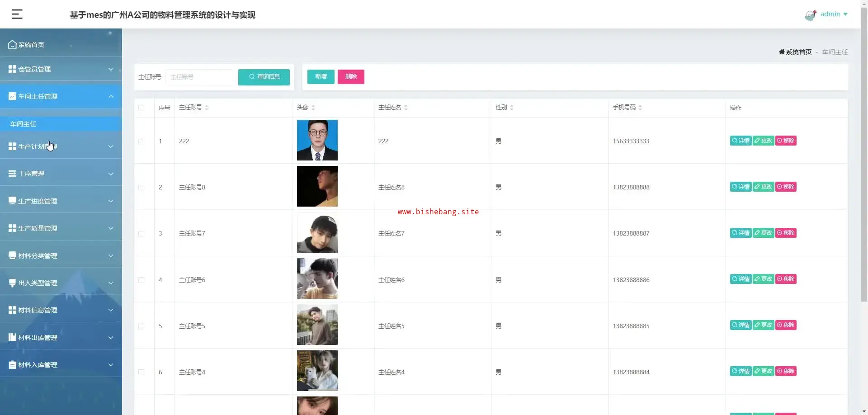This screenshot has height=415, width=868.
Task: Click 更改 for 主任账号5
Action: 764,325
